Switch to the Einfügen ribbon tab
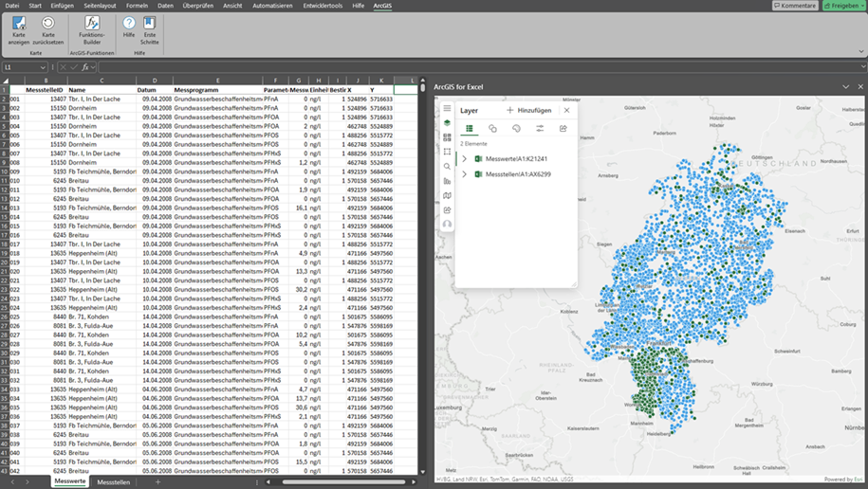Viewport: 868px width, 489px height. [x=62, y=6]
